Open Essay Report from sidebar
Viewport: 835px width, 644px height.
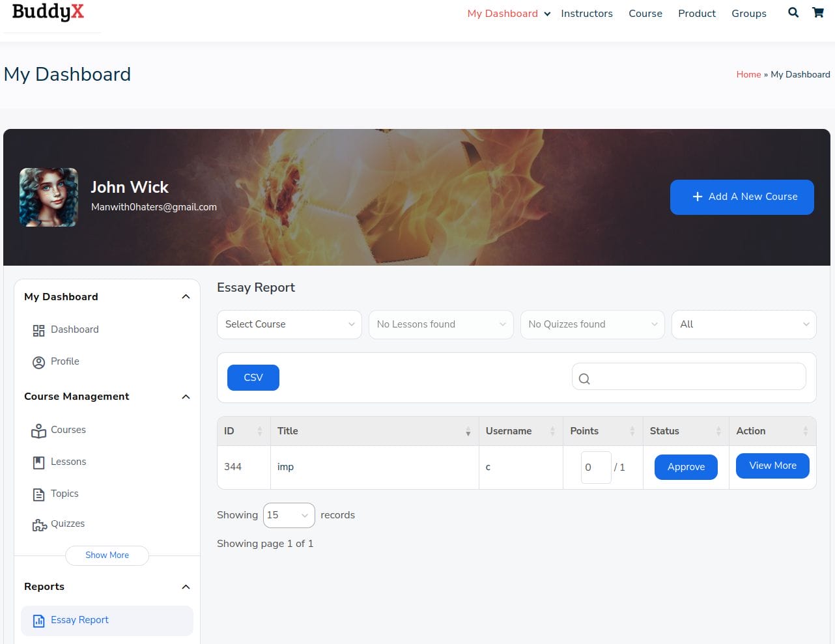[79, 620]
